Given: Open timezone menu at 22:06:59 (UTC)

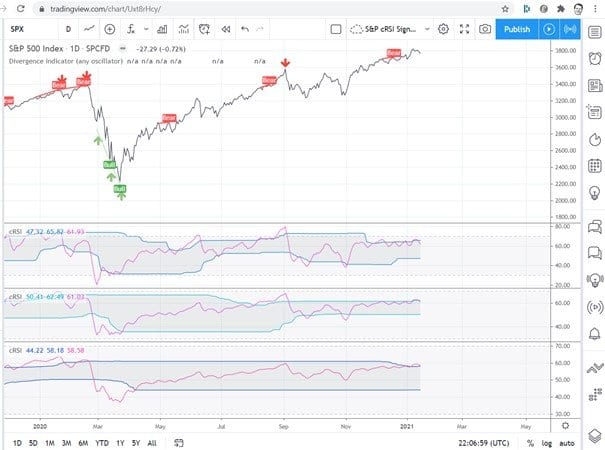Looking at the screenshot, I should coord(483,443).
